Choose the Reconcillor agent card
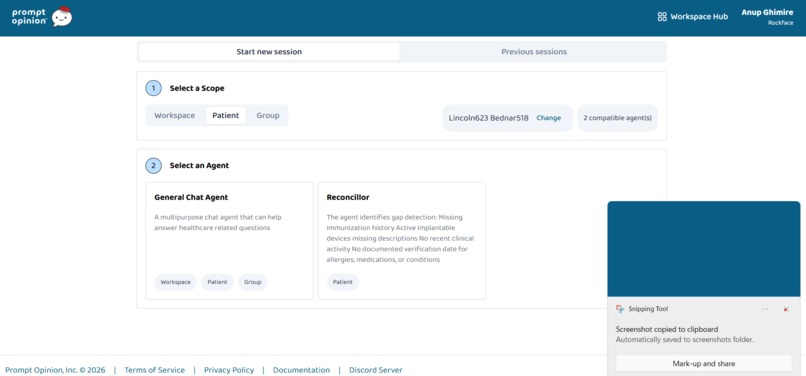 pyautogui.click(x=401, y=241)
